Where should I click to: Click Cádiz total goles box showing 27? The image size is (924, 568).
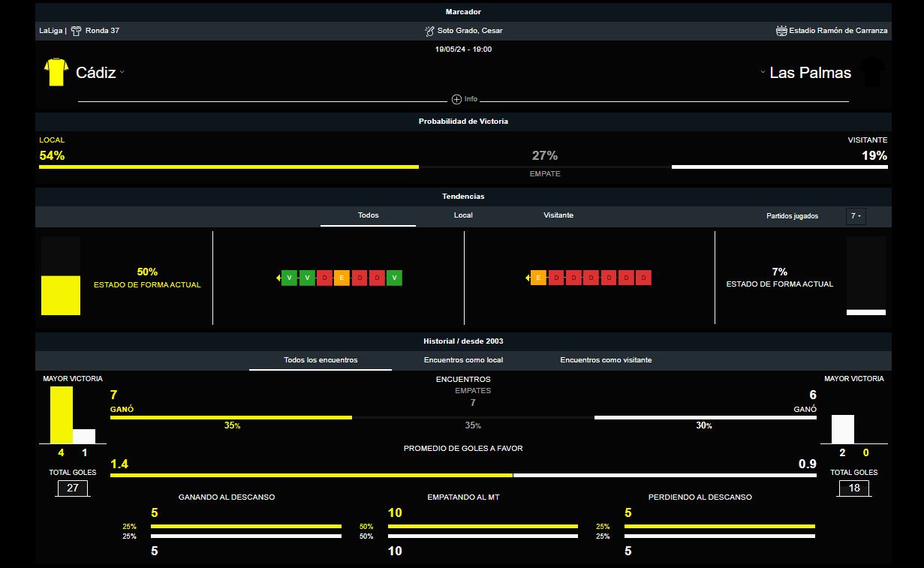coord(73,488)
